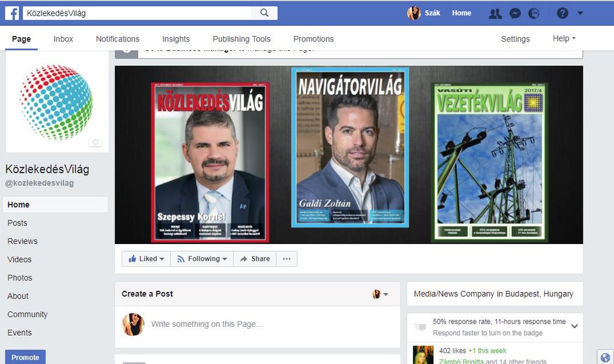
Task: Click the globe icon at the bottom right corner
Action: (x=606, y=357)
